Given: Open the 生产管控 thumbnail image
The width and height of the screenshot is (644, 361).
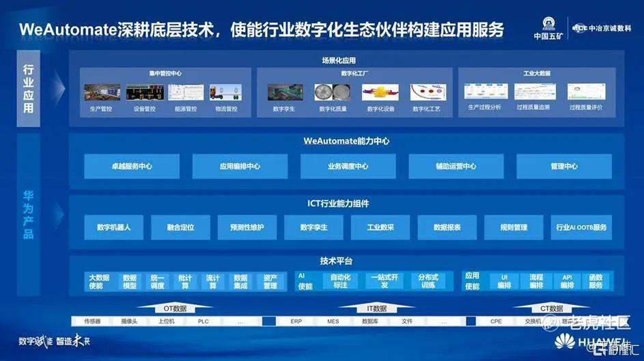Looking at the screenshot, I should tap(102, 92).
